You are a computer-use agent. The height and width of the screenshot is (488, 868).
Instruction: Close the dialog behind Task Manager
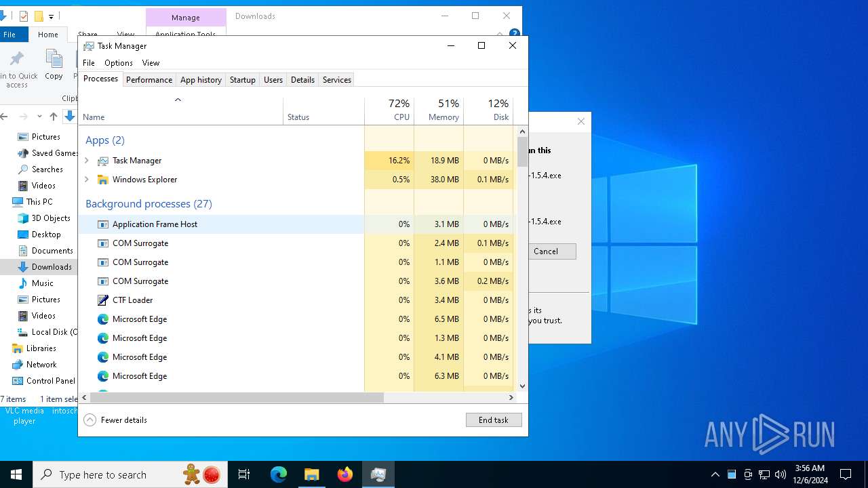580,121
